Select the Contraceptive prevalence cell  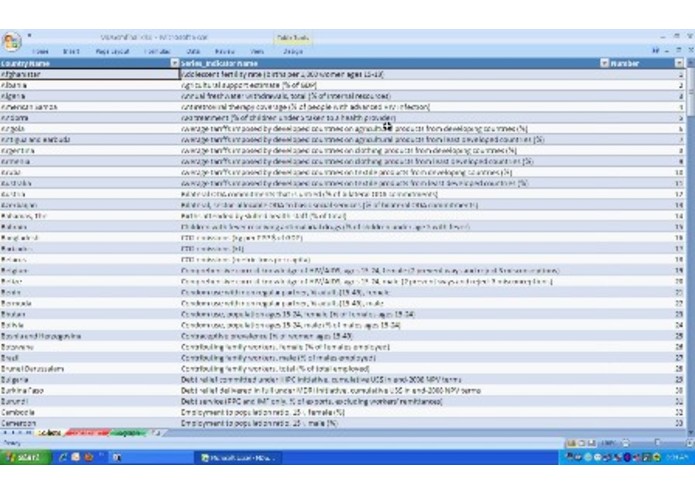pos(394,336)
